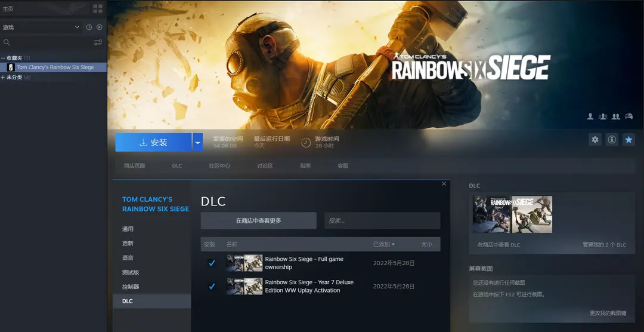
Task: Click 安装 column header in DLC table
Action: pos(209,244)
